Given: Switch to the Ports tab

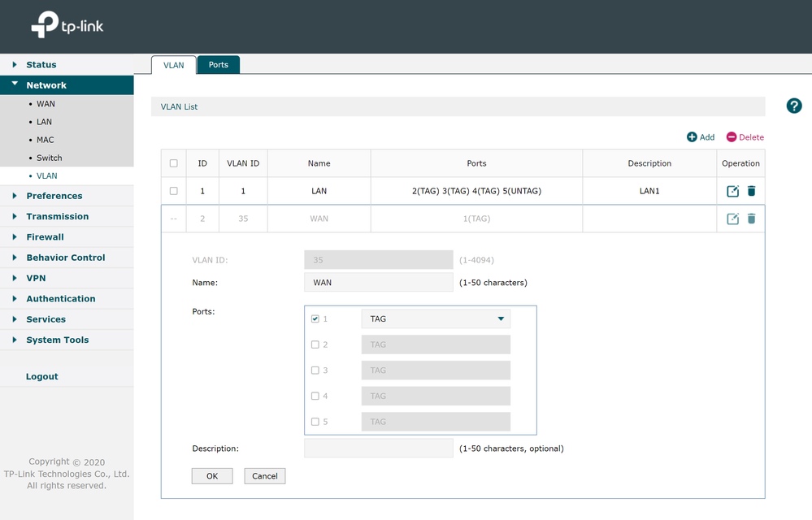Looking at the screenshot, I should point(218,65).
